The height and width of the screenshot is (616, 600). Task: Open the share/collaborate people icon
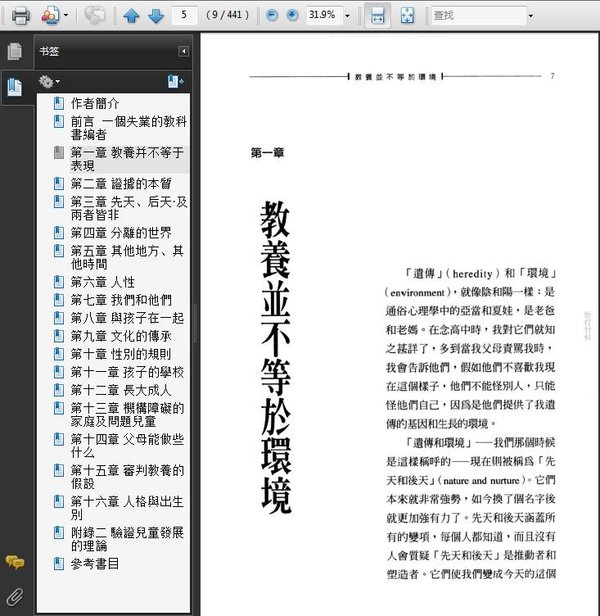[x=50, y=16]
